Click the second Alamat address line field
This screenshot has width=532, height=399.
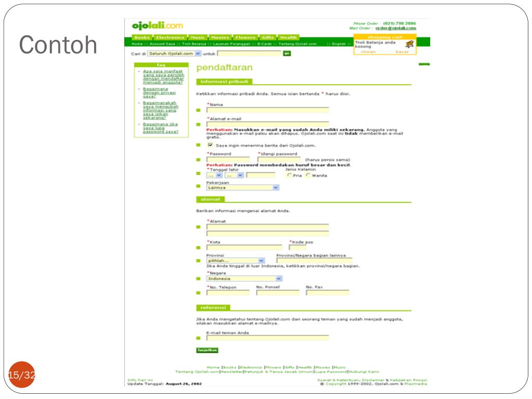click(268, 234)
